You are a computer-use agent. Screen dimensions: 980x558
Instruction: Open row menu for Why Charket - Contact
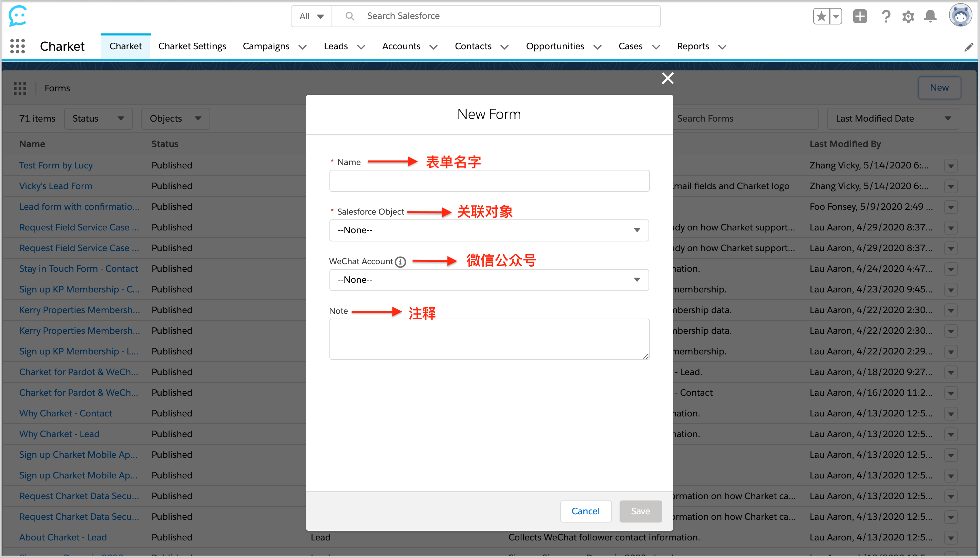click(951, 414)
